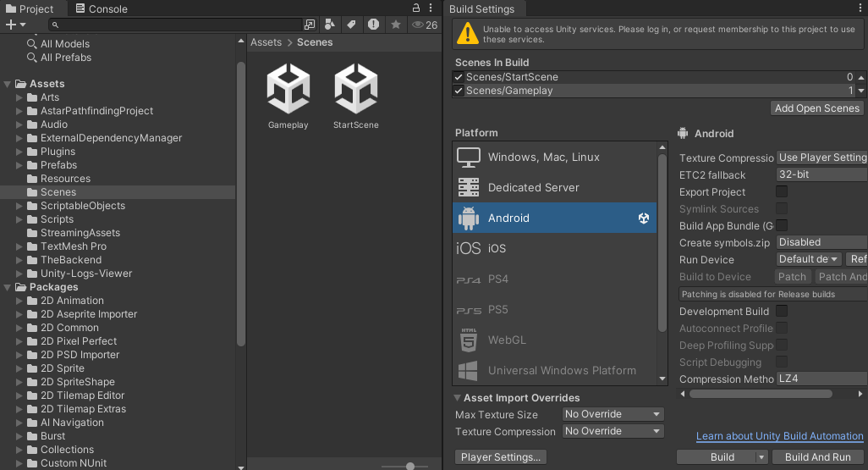Open Learn about Unity Build Automation link
Viewport: 868px width, 470px height.
pos(779,436)
